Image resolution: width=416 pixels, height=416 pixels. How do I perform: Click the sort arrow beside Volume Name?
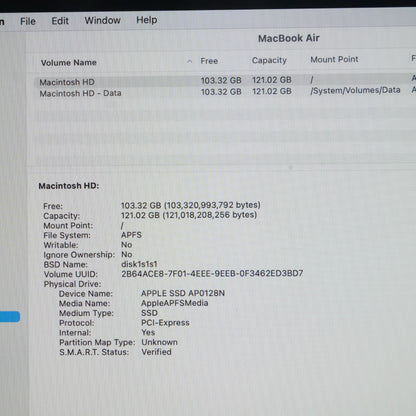pos(189,61)
